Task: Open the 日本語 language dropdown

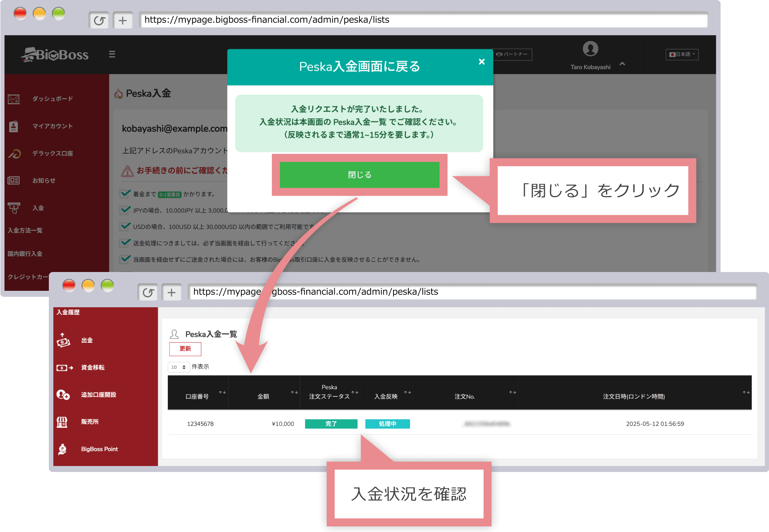Action: (x=682, y=54)
